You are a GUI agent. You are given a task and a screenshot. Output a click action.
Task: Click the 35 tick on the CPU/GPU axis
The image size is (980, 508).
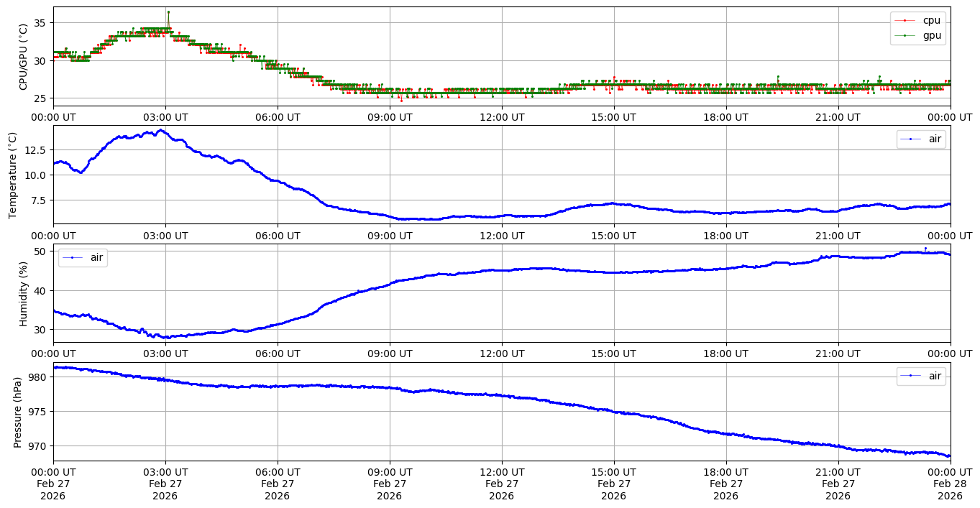(39, 23)
